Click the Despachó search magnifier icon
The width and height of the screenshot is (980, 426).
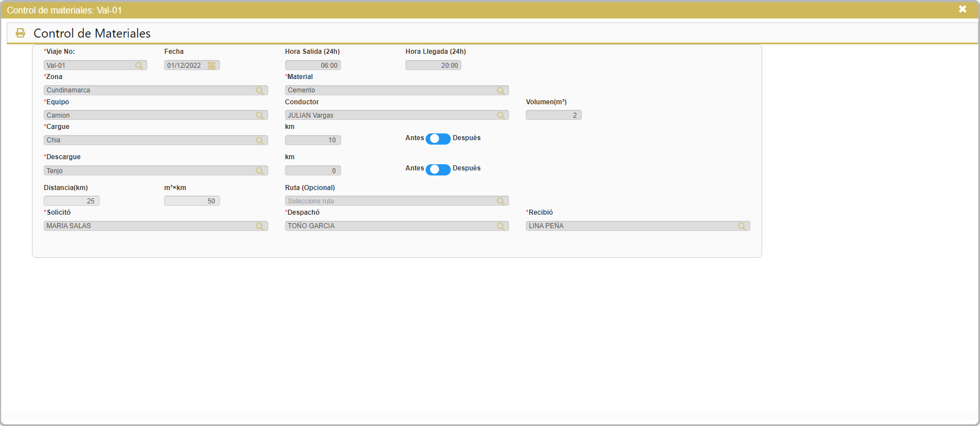point(501,226)
